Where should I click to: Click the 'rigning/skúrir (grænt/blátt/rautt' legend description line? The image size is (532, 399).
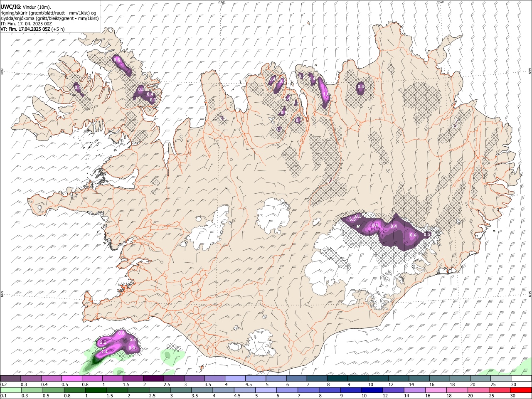click(x=48, y=12)
